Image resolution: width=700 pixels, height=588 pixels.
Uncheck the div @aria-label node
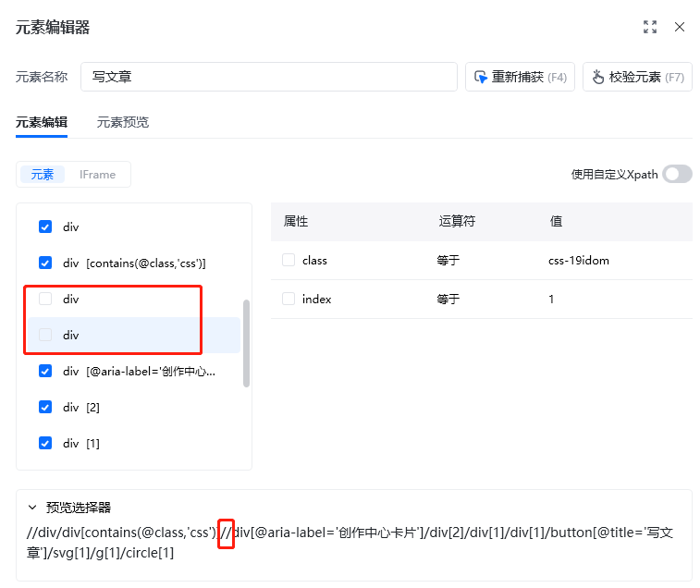pyautogui.click(x=45, y=371)
